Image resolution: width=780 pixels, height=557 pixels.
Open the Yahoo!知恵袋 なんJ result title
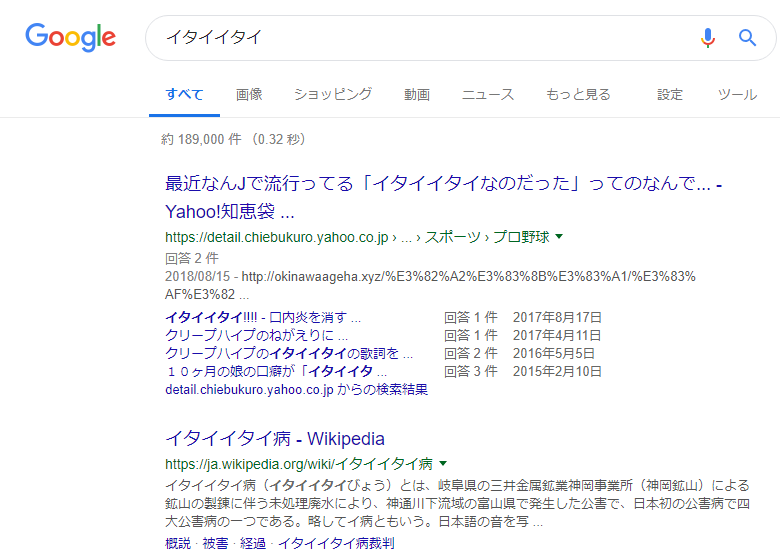coord(443,197)
